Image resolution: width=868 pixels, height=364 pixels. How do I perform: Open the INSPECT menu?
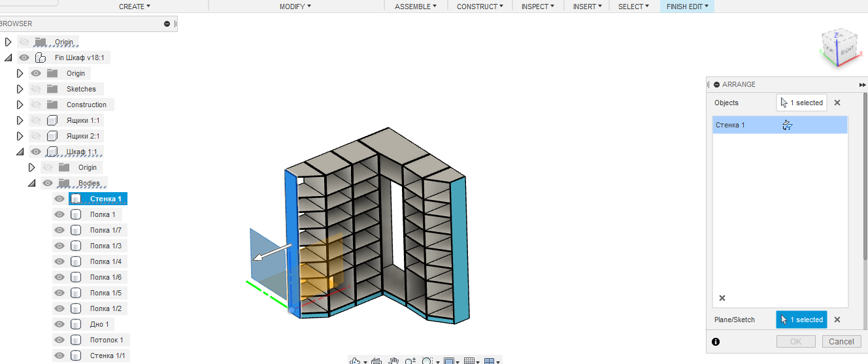point(538,7)
